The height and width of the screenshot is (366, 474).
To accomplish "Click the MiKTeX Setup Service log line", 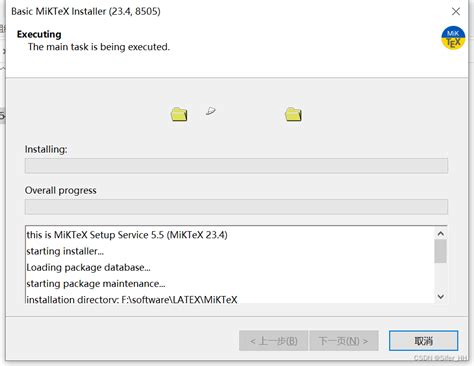I will tap(127, 235).
